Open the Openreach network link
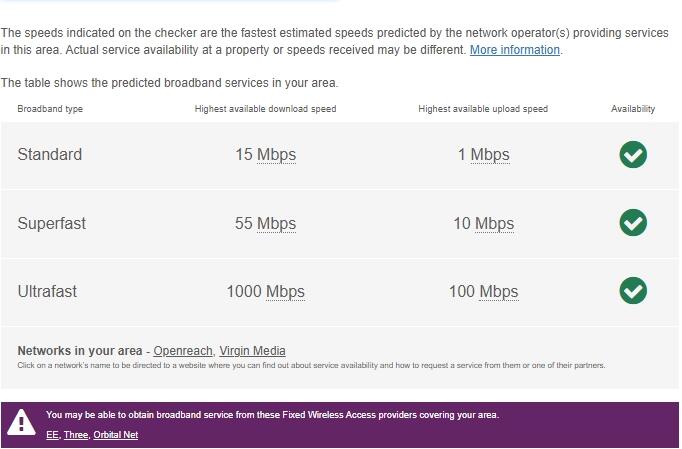Screen dimensions: 682x449 (x=183, y=351)
